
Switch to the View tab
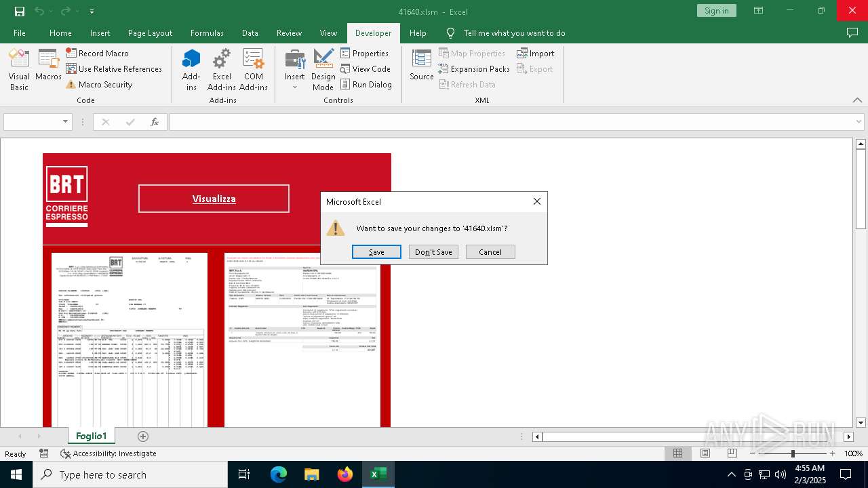(328, 33)
